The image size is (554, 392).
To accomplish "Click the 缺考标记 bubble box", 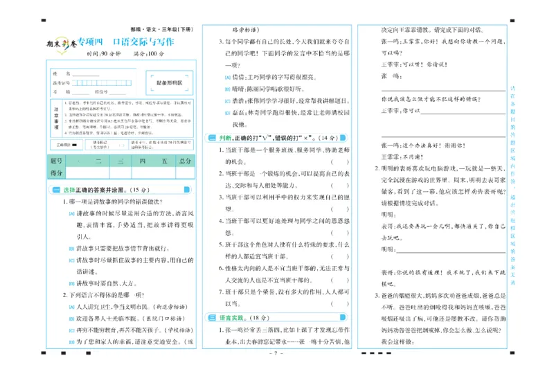I will [x=121, y=145].
